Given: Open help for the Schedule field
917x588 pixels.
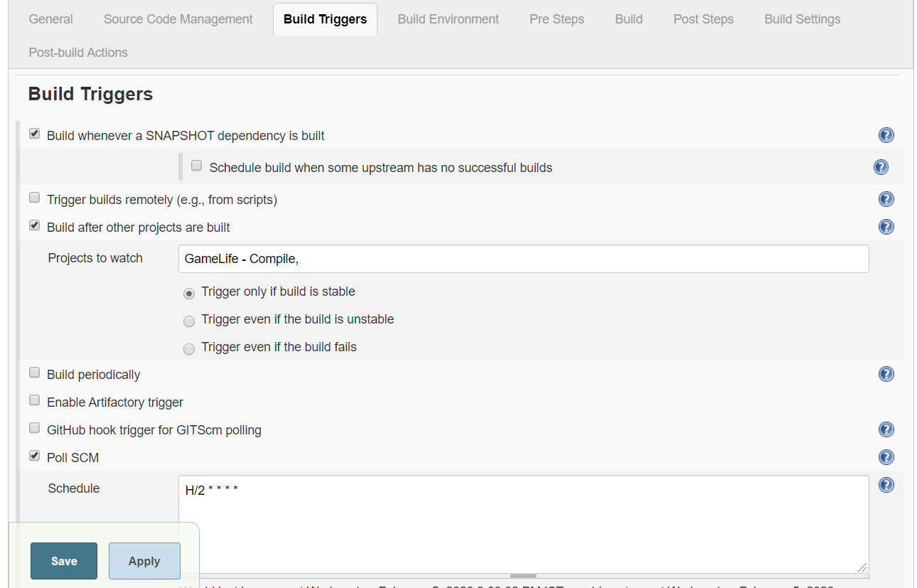Looking at the screenshot, I should point(886,485).
